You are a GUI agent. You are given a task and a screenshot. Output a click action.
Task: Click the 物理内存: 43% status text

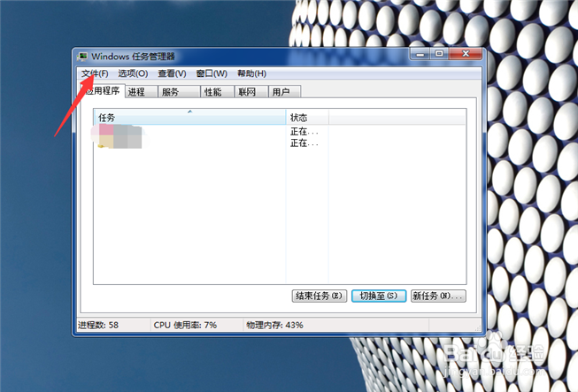(274, 325)
